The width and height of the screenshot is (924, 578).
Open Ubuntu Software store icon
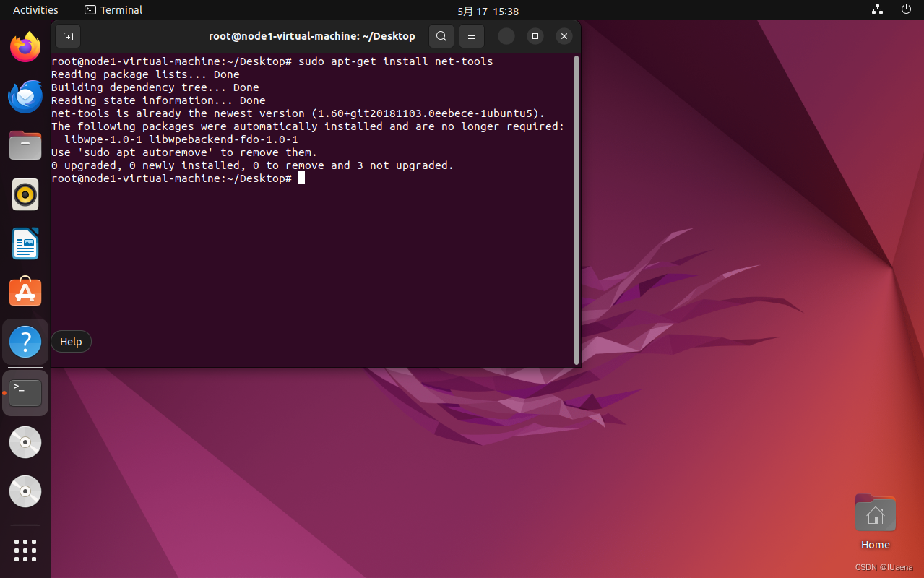(x=25, y=293)
